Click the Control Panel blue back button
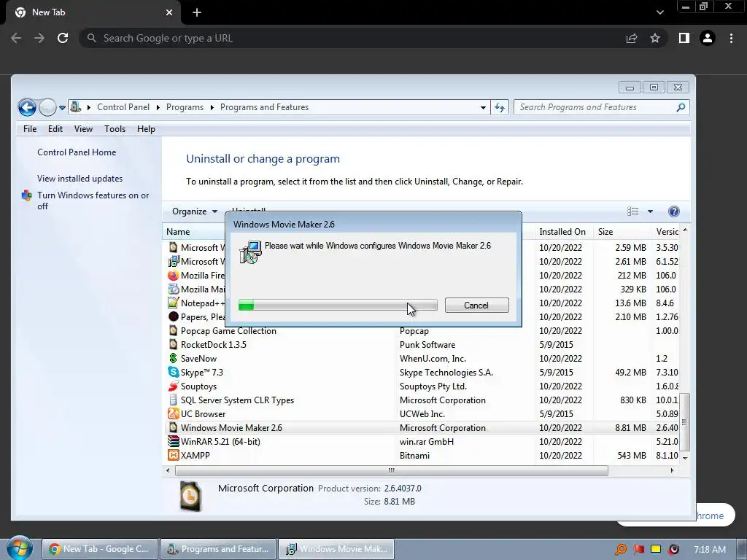747x560 pixels. [x=27, y=107]
